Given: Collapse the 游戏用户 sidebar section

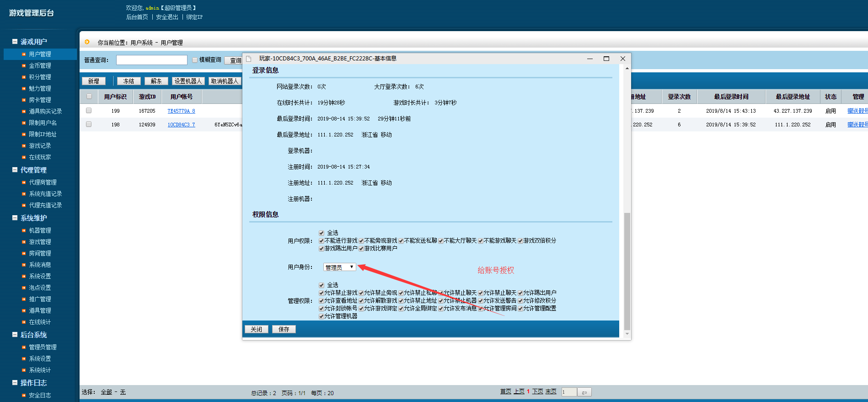Looking at the screenshot, I should [x=15, y=41].
